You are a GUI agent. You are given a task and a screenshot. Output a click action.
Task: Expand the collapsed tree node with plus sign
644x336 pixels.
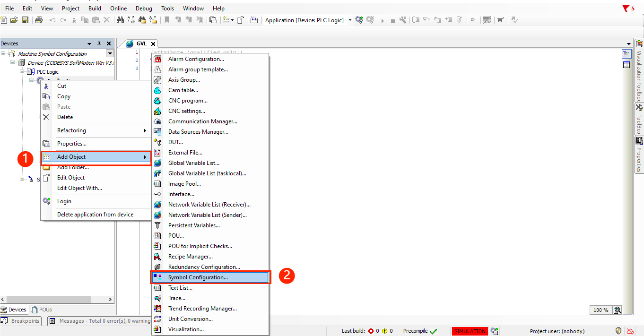tap(21, 179)
